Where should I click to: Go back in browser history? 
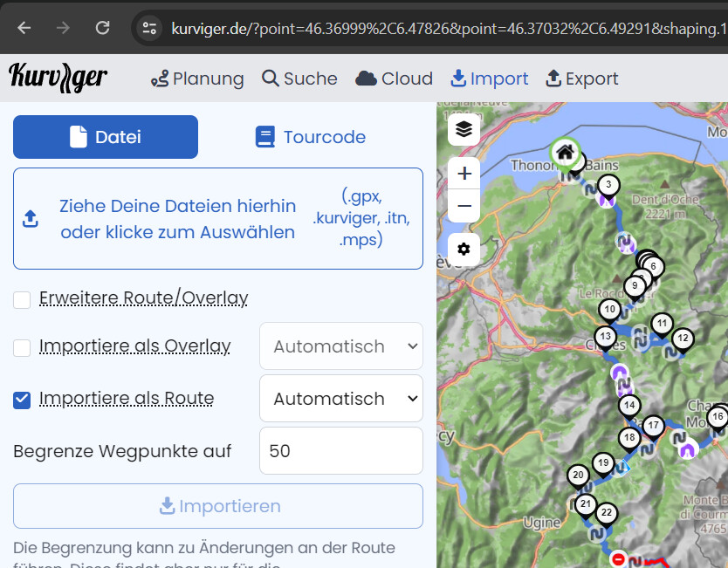click(x=24, y=27)
